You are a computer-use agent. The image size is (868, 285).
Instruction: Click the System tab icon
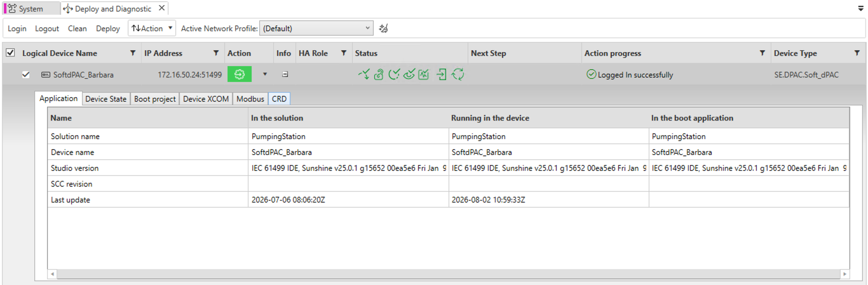point(13,9)
